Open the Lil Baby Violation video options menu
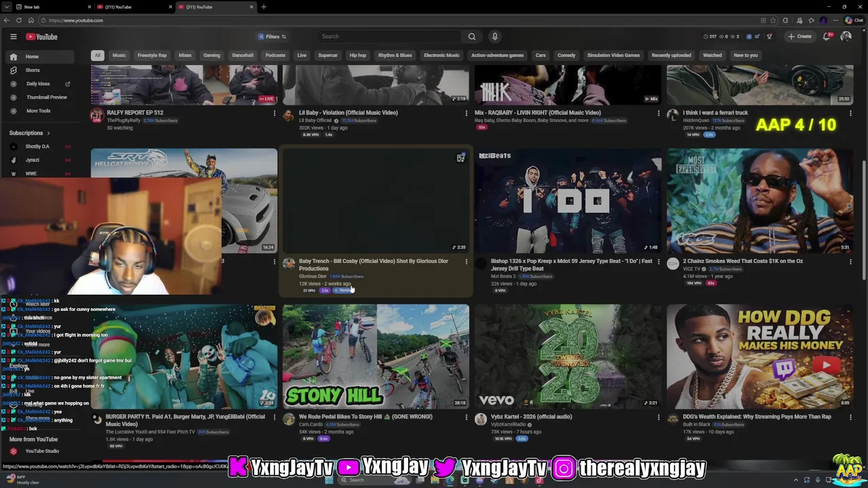Screen dimensions: 868x488 (x=467, y=113)
